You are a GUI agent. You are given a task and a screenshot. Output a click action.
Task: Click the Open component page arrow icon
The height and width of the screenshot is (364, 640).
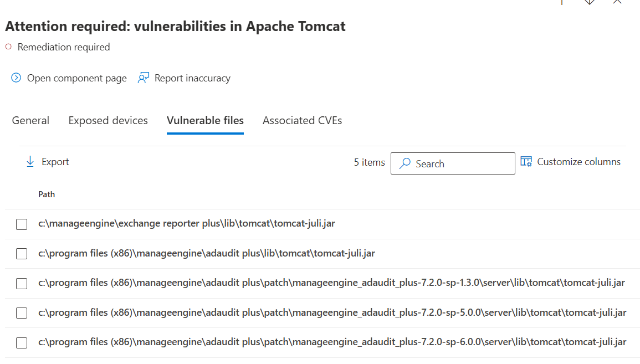(x=16, y=78)
